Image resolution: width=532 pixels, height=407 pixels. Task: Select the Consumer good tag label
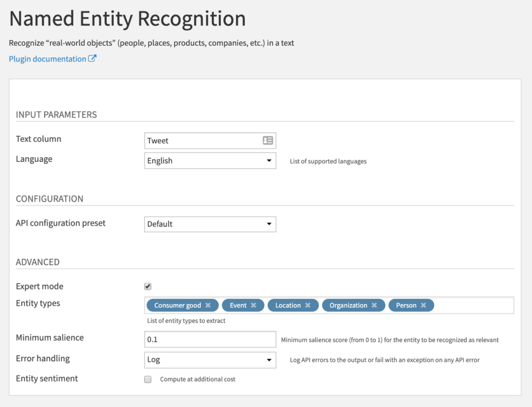click(178, 305)
